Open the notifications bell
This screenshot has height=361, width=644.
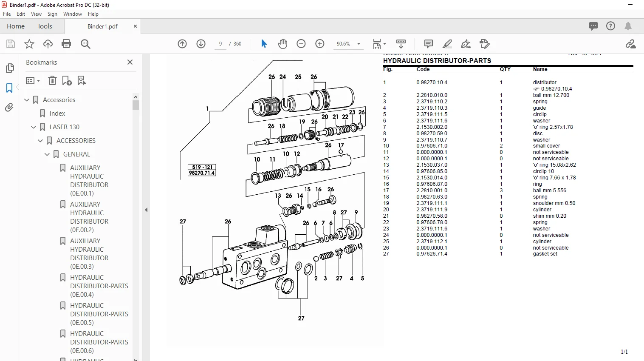[628, 26]
